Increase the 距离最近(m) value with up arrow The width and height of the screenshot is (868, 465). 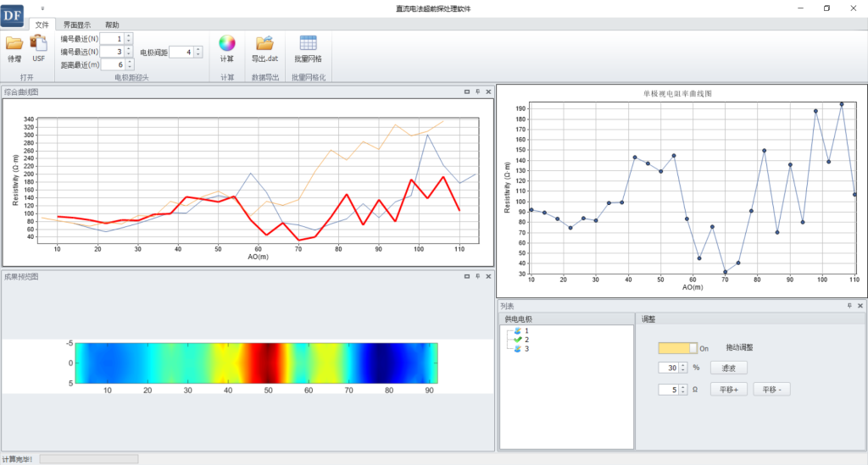pos(130,62)
